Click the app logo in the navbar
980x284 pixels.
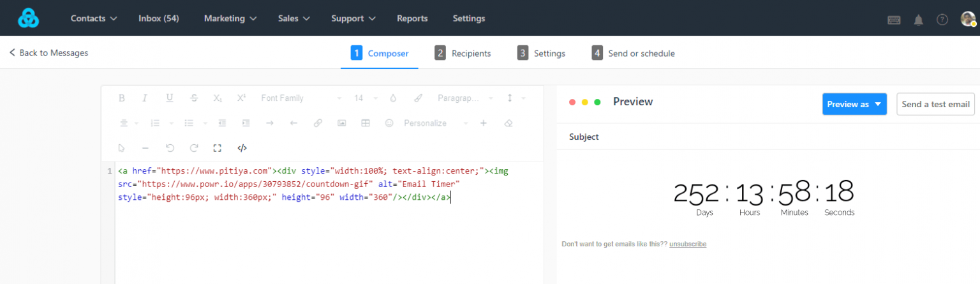click(29, 19)
